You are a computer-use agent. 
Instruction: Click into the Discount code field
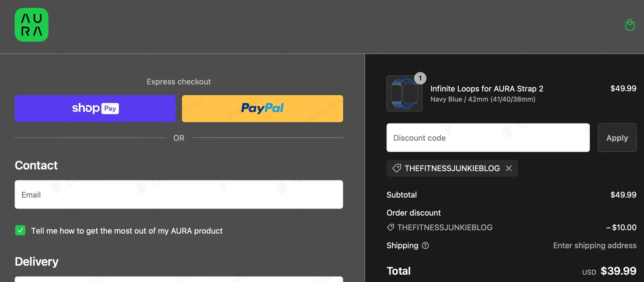click(488, 138)
